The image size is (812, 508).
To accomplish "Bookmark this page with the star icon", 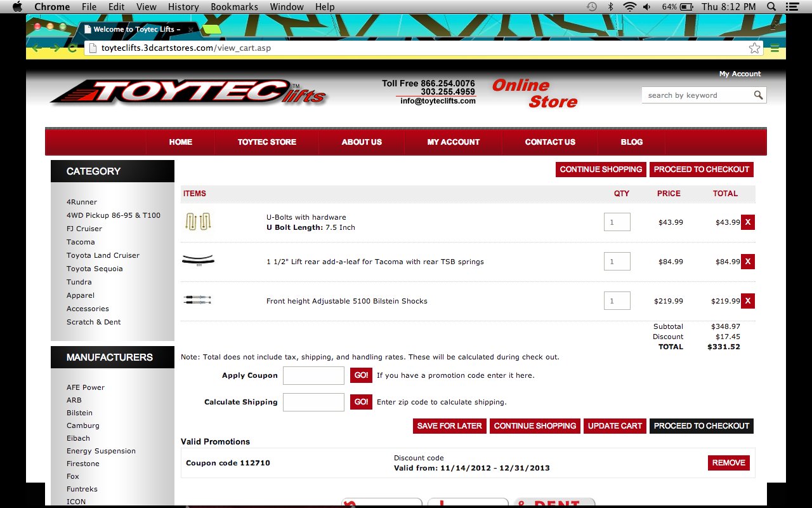I will (754, 48).
